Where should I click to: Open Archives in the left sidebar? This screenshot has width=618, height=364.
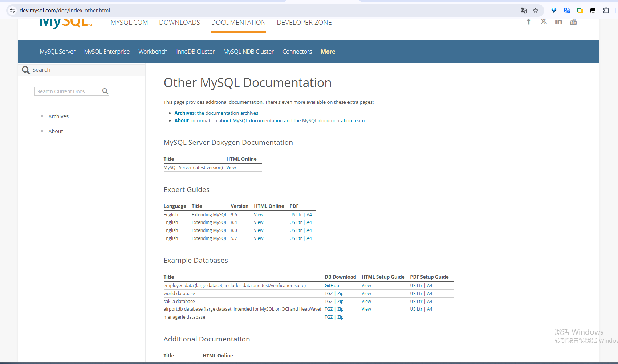click(58, 116)
